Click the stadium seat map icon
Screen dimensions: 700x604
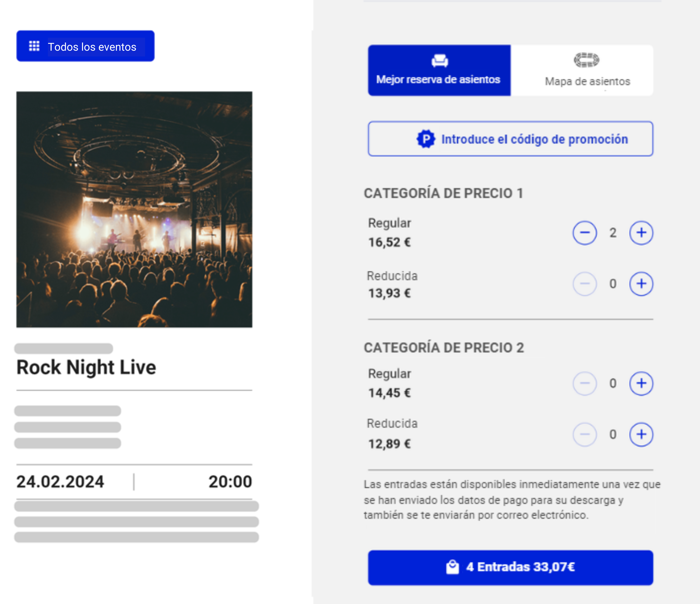(x=587, y=60)
